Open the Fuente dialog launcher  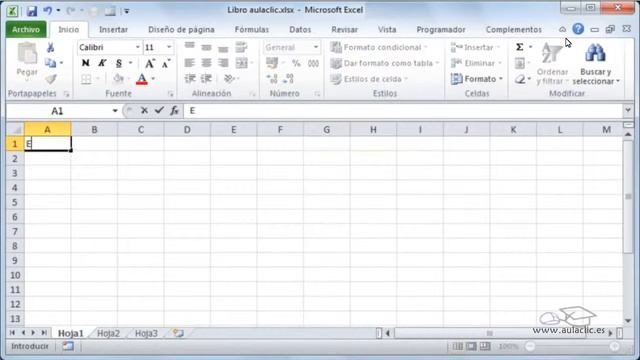click(171, 94)
